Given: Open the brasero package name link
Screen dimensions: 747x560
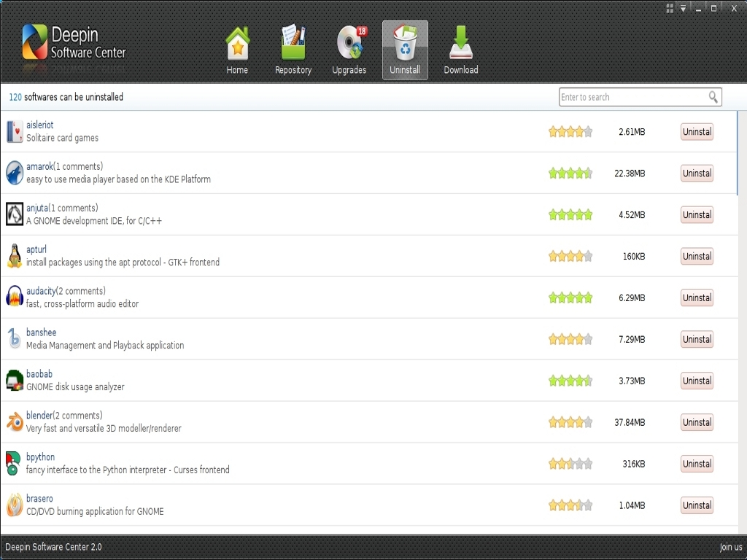Looking at the screenshot, I should point(39,499).
